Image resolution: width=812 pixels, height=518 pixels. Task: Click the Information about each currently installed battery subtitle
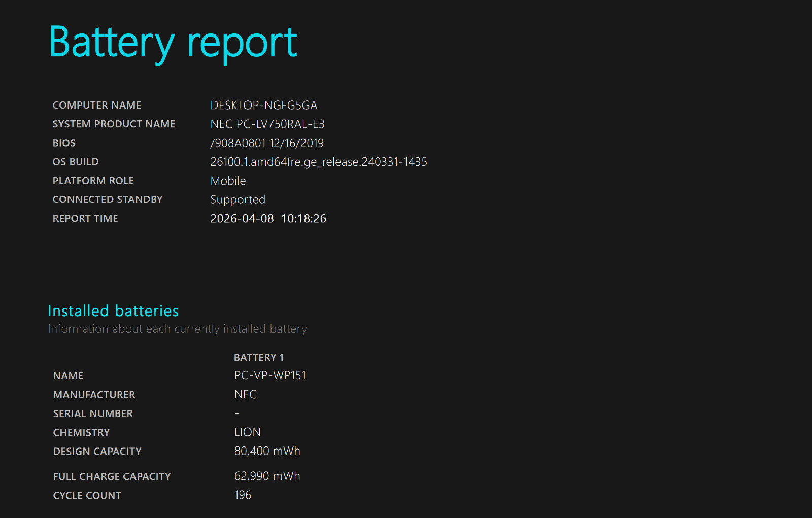pos(178,329)
